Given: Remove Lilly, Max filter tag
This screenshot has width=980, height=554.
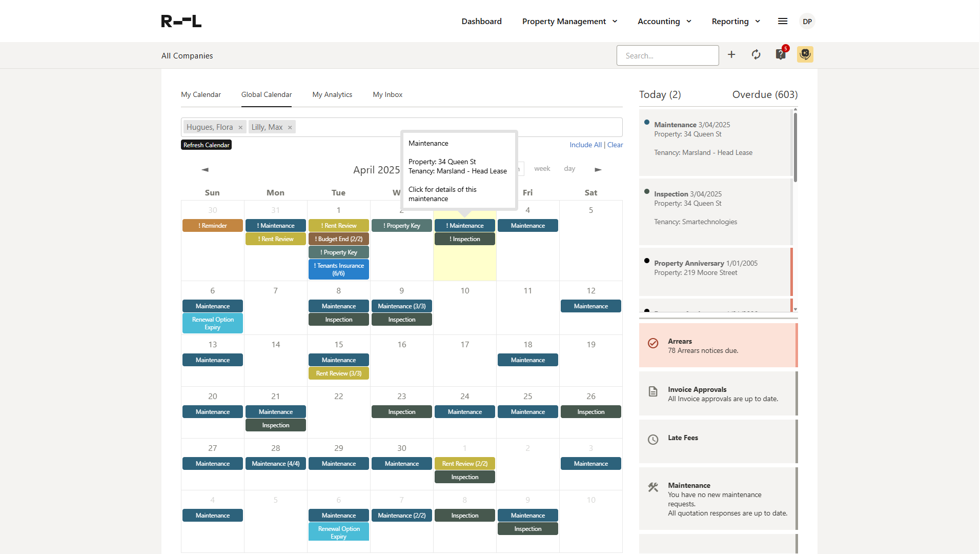Looking at the screenshot, I should 290,128.
